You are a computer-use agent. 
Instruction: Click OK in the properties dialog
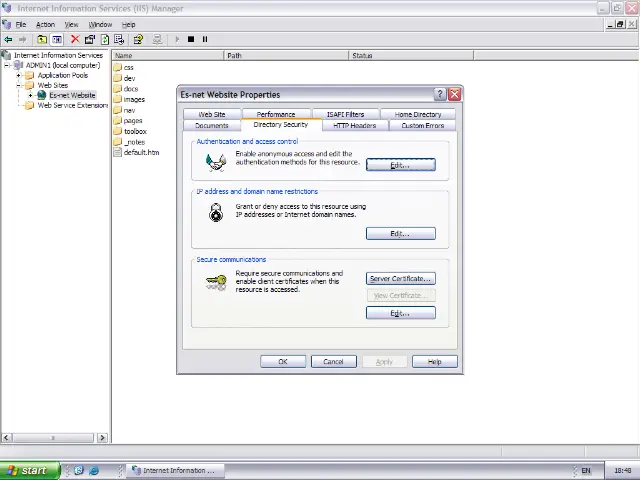283,362
